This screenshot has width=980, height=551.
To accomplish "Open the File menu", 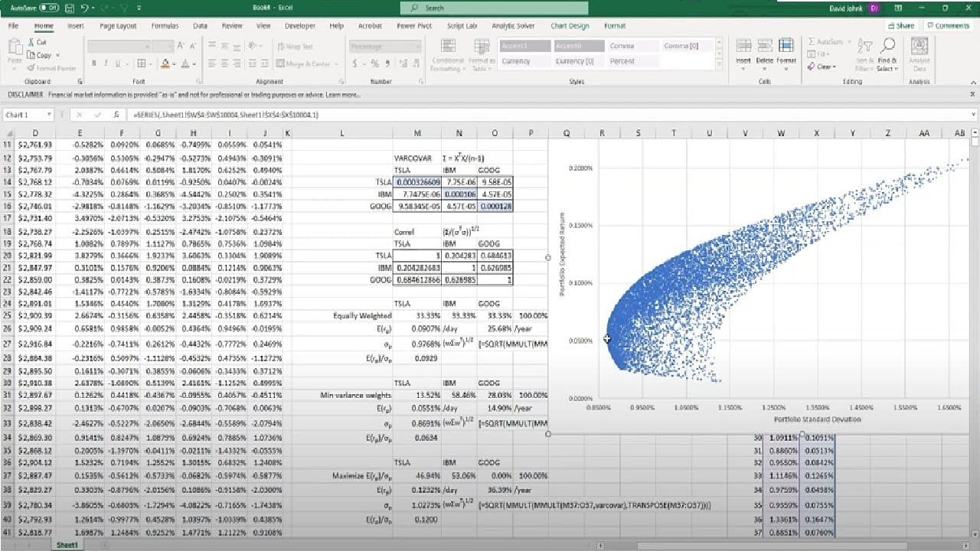I will (x=13, y=25).
